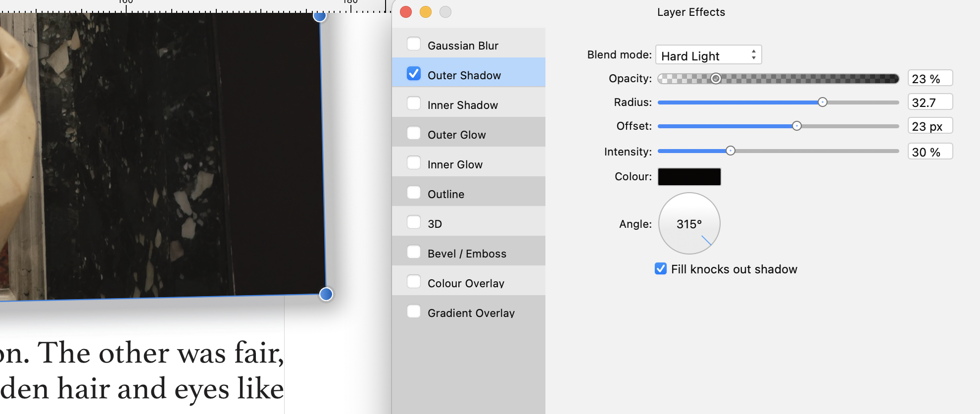This screenshot has width=980, height=414.
Task: Enable the Inner Glow checkbox
Action: coord(414,162)
